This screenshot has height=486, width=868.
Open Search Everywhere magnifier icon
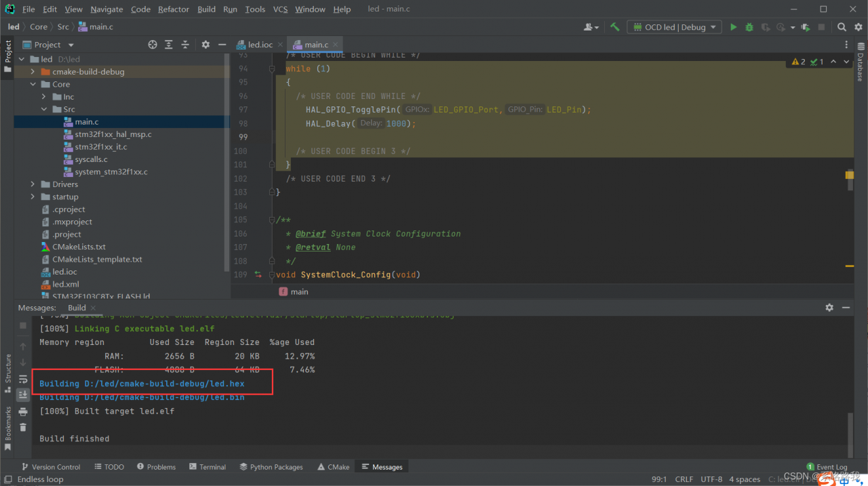[x=842, y=27]
